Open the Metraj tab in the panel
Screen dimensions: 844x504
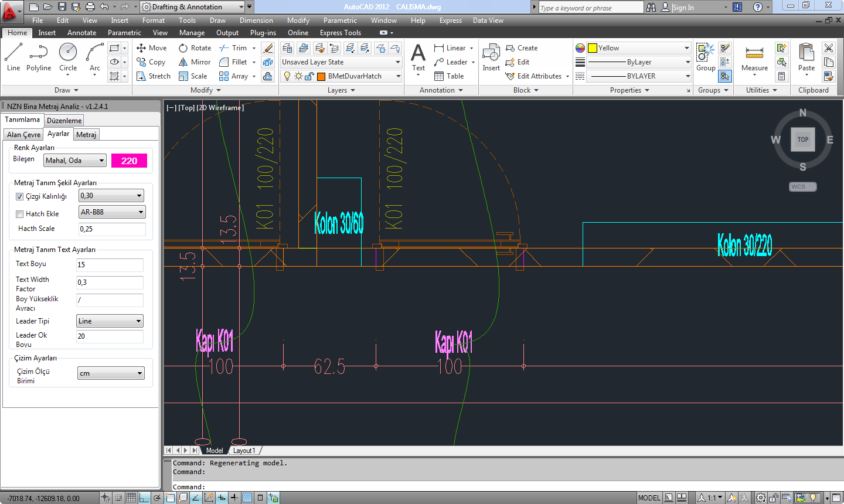[86, 135]
